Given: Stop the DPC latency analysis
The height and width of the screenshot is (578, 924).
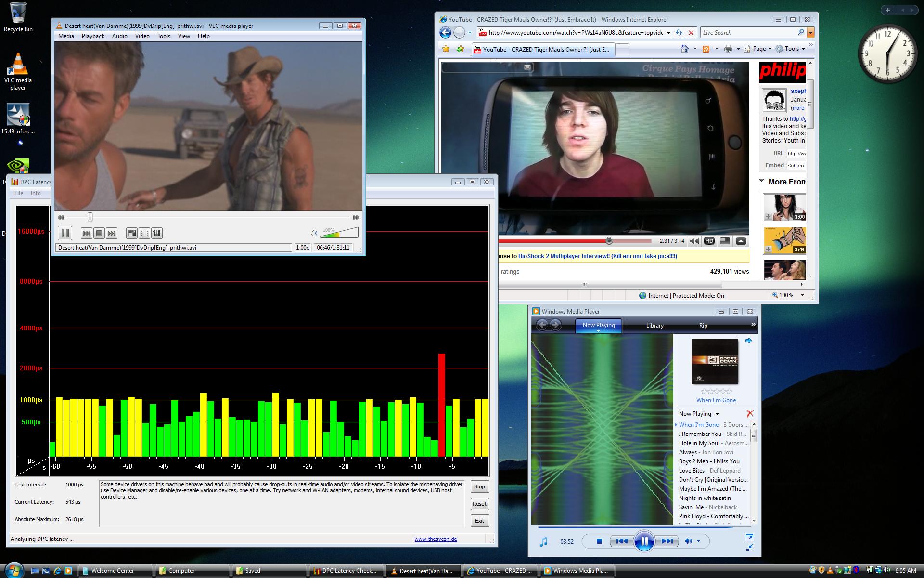Looking at the screenshot, I should coord(479,486).
